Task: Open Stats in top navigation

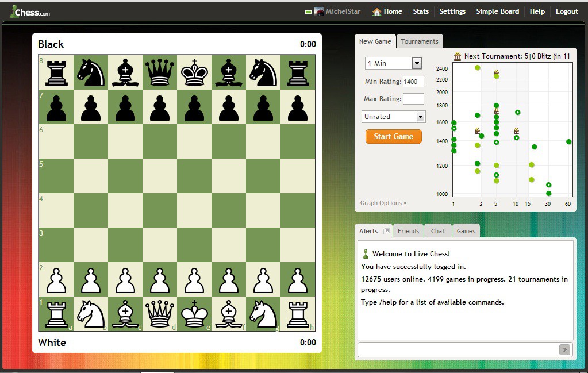Action: [x=421, y=11]
